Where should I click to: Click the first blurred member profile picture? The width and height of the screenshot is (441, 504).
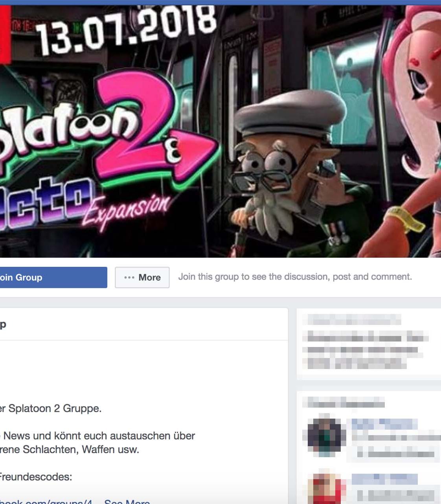[x=325, y=435]
